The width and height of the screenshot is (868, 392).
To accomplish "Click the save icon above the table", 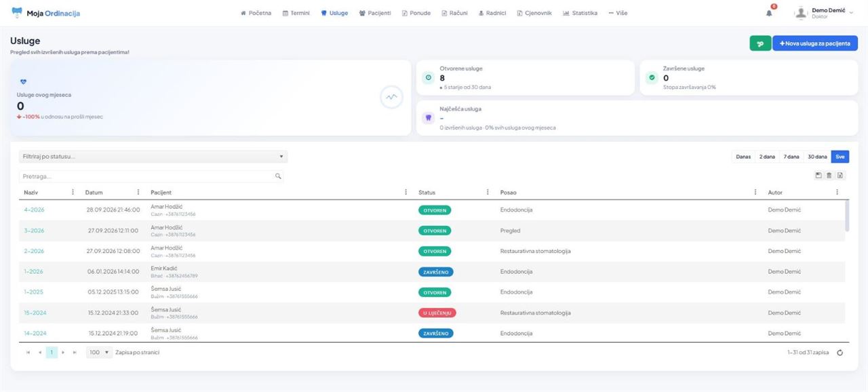I will (x=818, y=175).
